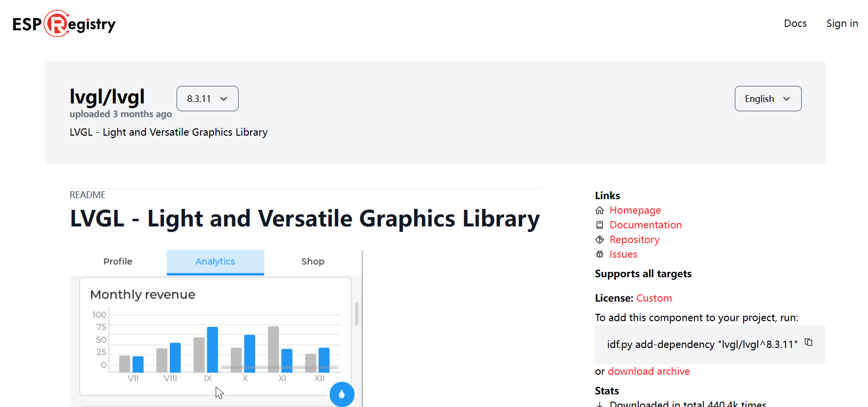Viewport: 868px width, 407px height.
Task: Select the Analytics tab
Action: pyautogui.click(x=215, y=262)
